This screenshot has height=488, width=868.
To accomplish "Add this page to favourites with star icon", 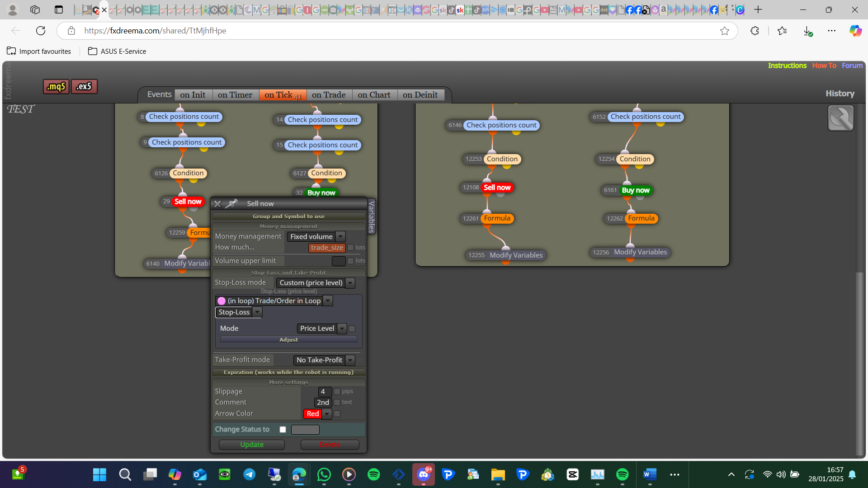I will (x=725, y=31).
